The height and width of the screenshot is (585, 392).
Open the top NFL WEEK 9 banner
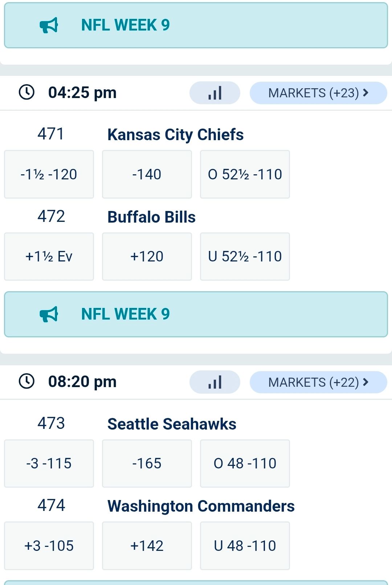click(196, 25)
